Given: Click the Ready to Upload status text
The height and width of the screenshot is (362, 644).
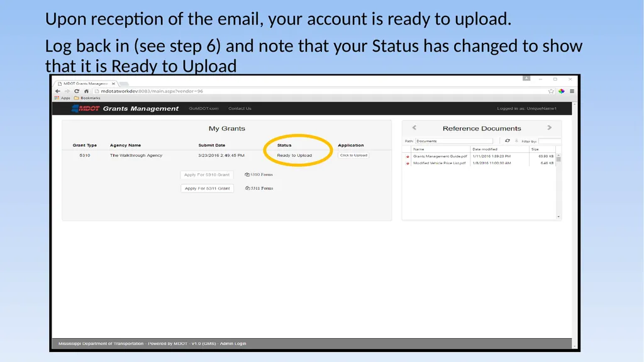Looking at the screenshot, I should [x=294, y=156].
